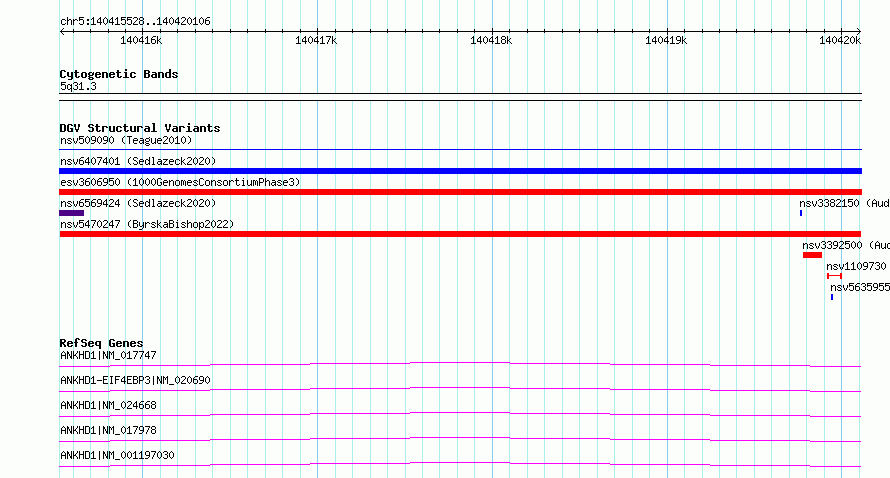Click the magenta ANKHD1|NM_017747 transcript line

click(x=460, y=364)
